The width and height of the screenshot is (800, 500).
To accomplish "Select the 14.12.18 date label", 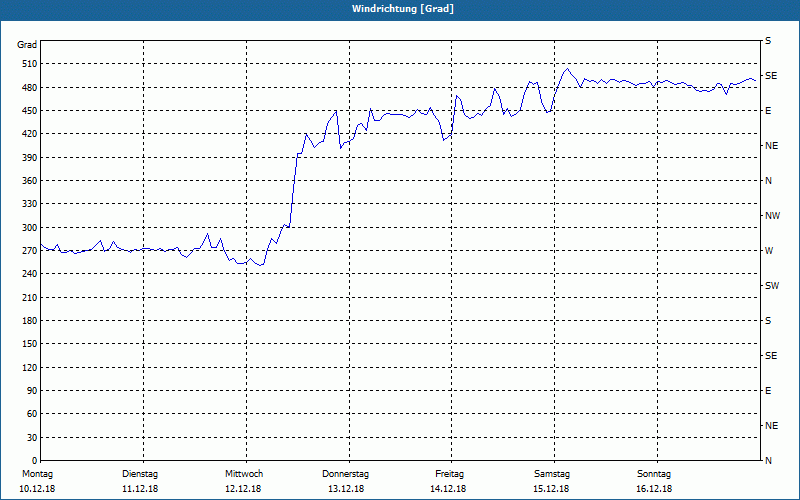I will coord(448,489).
